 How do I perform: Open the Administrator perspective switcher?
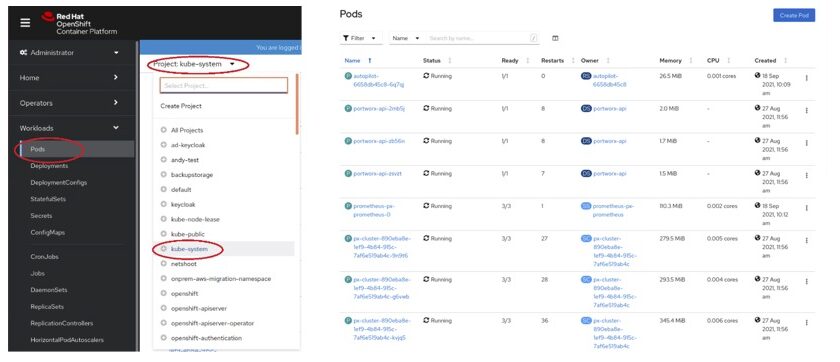pyautogui.click(x=70, y=52)
